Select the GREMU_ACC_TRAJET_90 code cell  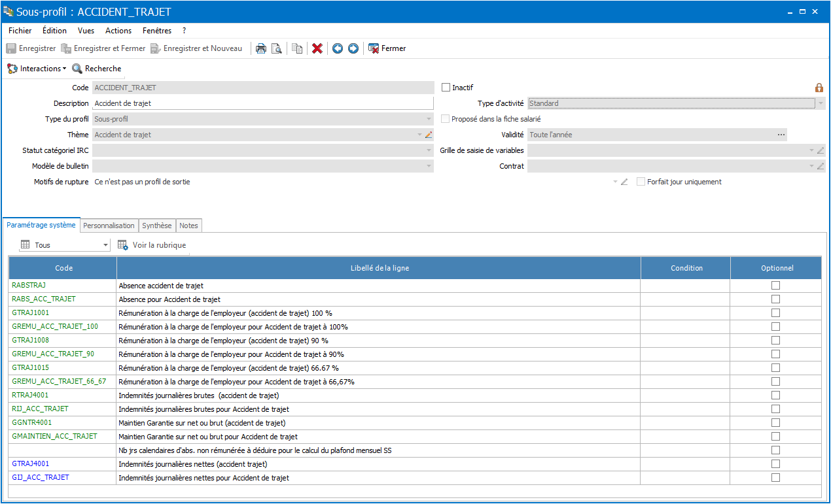tap(63, 354)
